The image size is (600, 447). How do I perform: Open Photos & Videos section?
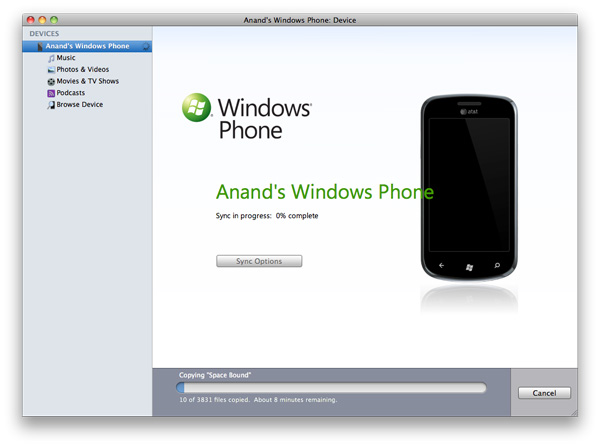tap(83, 69)
